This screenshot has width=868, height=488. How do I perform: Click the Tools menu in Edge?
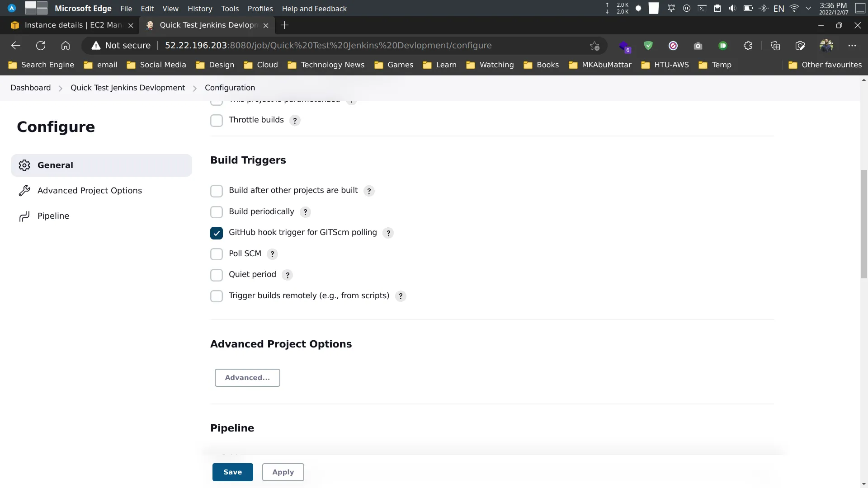tap(230, 8)
